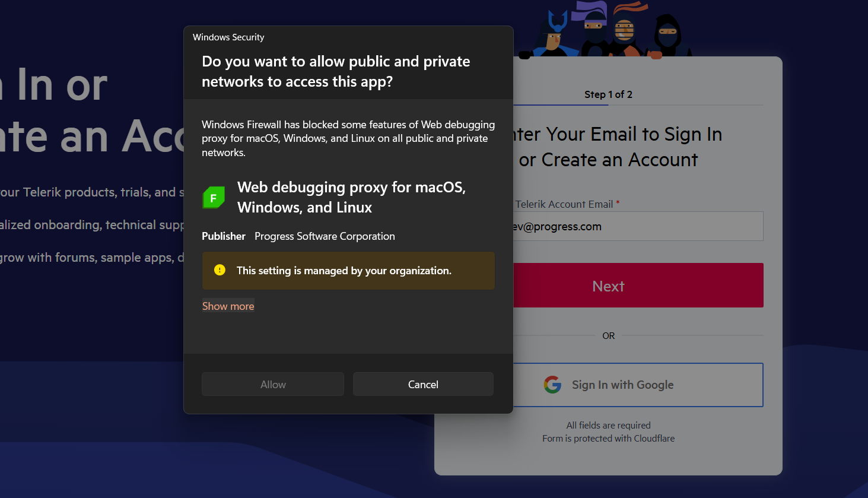The width and height of the screenshot is (868, 498).
Task: Focus the Telerik Account Email field
Action: tap(638, 226)
